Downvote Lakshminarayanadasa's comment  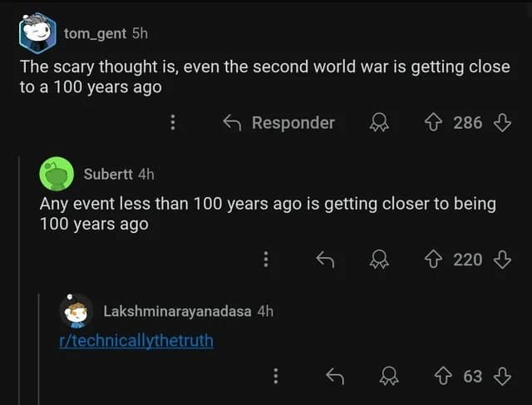501,377
